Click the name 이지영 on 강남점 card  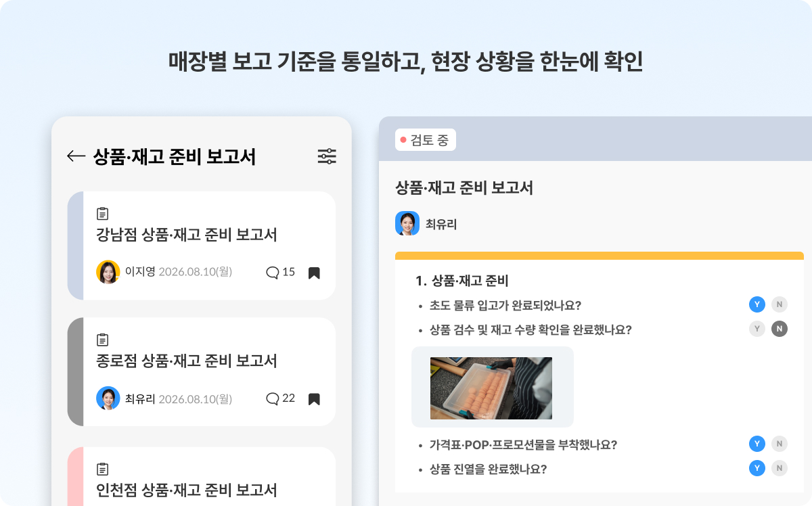(140, 272)
